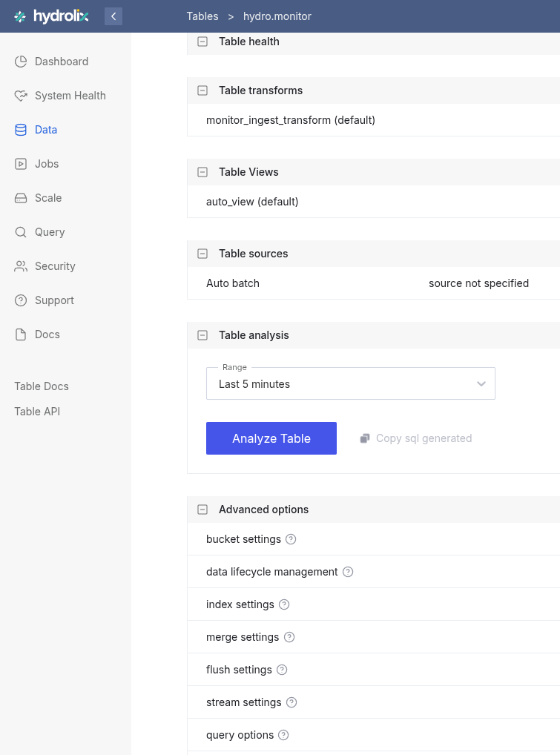Open Security from the sidebar icon
The image size is (560, 755).
pos(22,266)
